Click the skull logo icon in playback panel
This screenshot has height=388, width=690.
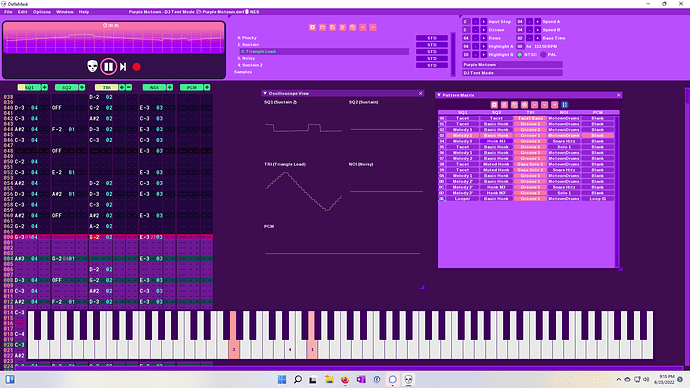click(92, 66)
